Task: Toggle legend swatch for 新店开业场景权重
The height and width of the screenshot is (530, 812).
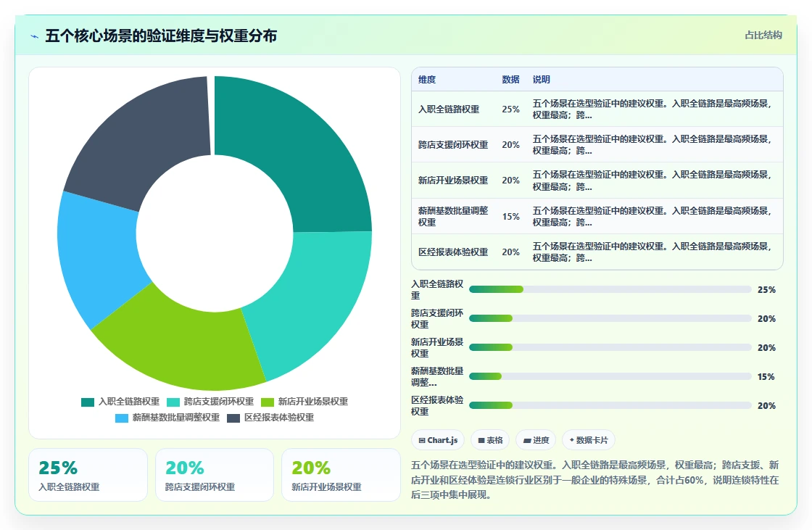Action: tap(268, 402)
